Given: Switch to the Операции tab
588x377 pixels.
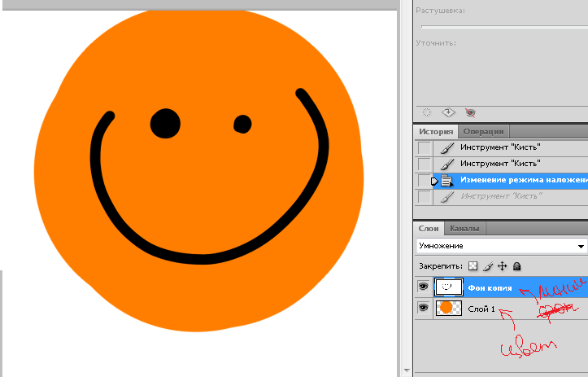Looking at the screenshot, I should coord(484,131).
